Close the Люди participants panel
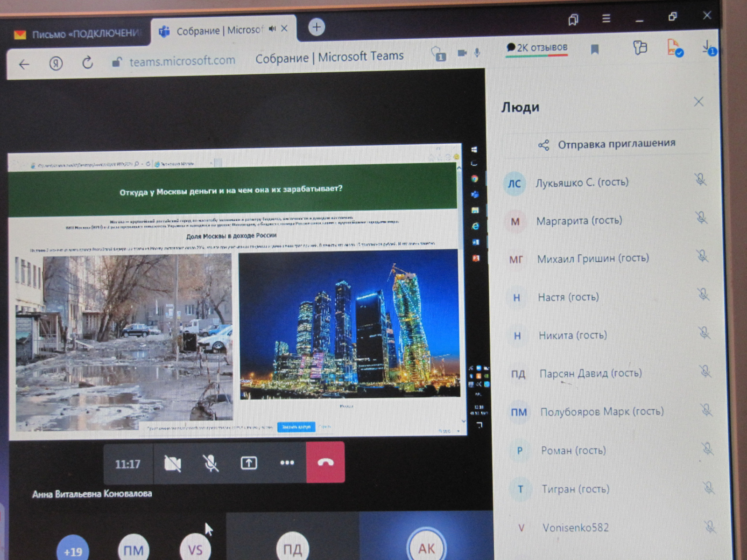Image resolution: width=747 pixels, height=560 pixels. click(698, 102)
